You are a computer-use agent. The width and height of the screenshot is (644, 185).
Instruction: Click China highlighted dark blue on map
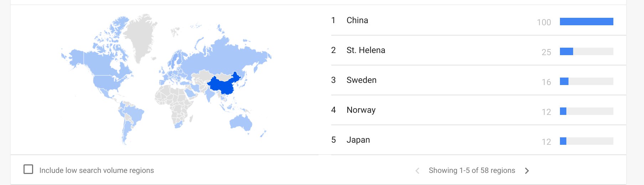pos(223,85)
